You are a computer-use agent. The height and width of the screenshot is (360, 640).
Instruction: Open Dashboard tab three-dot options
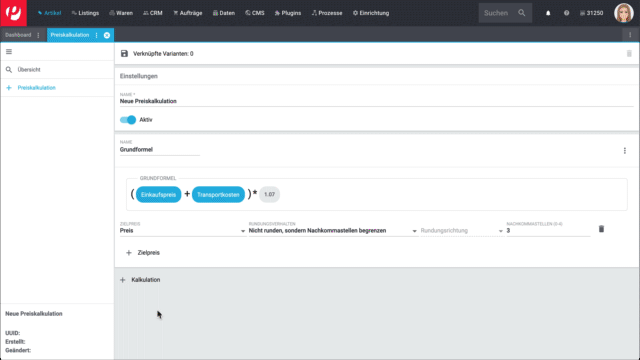coord(38,35)
